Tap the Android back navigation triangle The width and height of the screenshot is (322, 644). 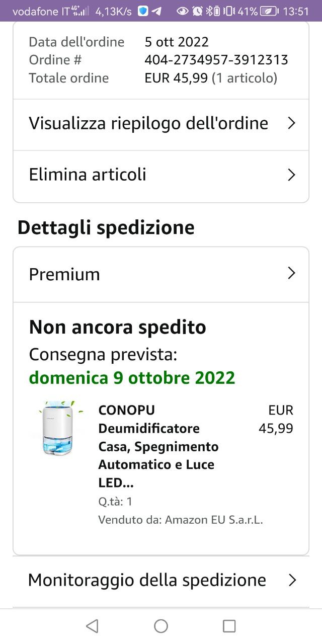[92, 626]
